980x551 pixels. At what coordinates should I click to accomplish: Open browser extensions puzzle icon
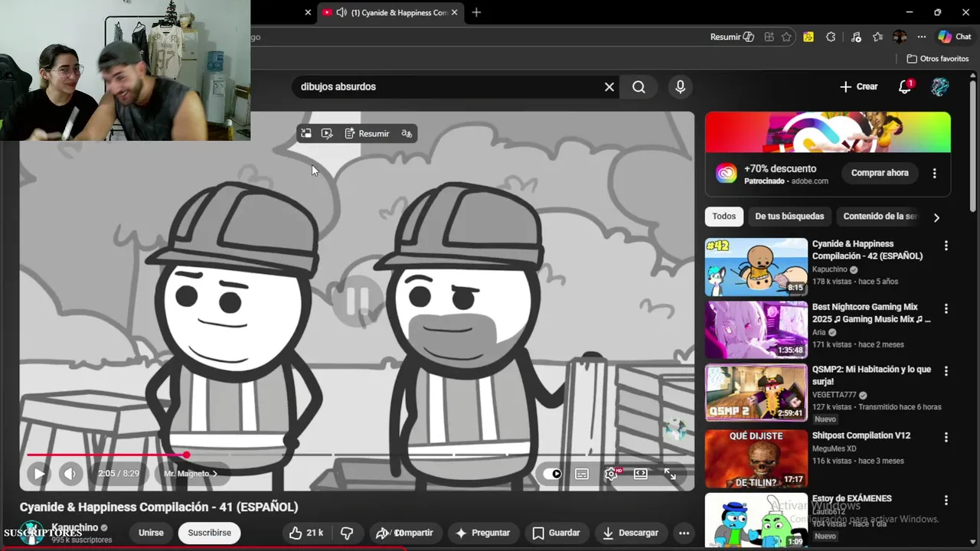click(831, 37)
